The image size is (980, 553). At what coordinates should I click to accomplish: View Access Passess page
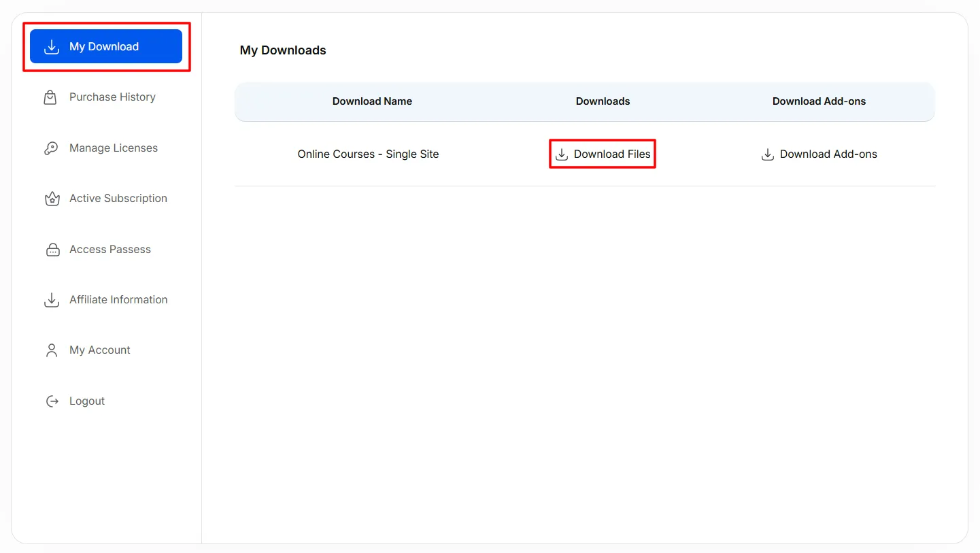pyautogui.click(x=109, y=249)
